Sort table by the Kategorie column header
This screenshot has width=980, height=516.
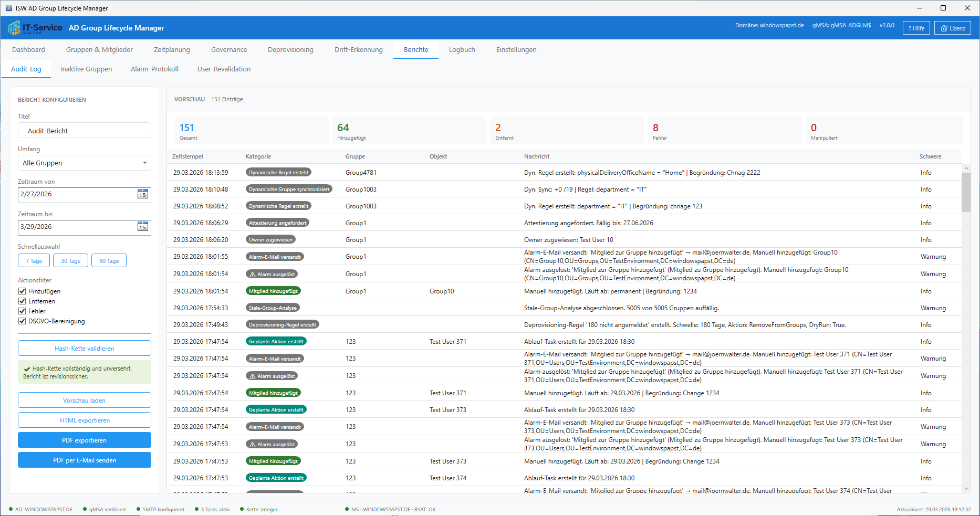coord(258,156)
